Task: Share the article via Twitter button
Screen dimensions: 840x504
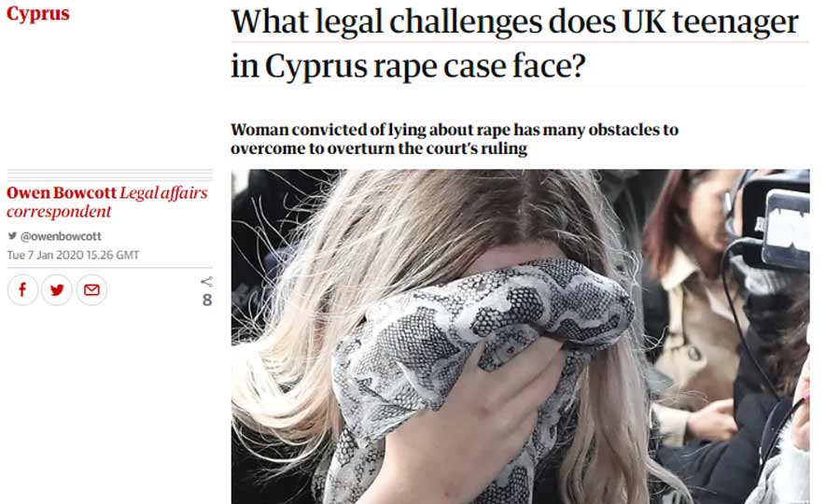Action: (57, 289)
